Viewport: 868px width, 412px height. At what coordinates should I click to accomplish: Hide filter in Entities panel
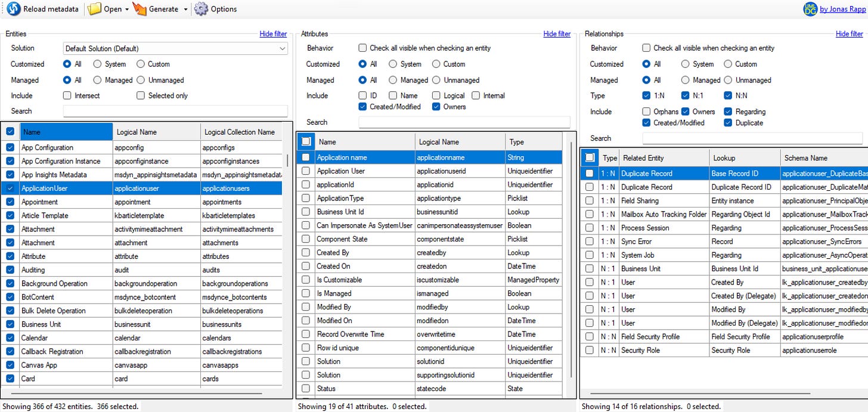point(273,34)
